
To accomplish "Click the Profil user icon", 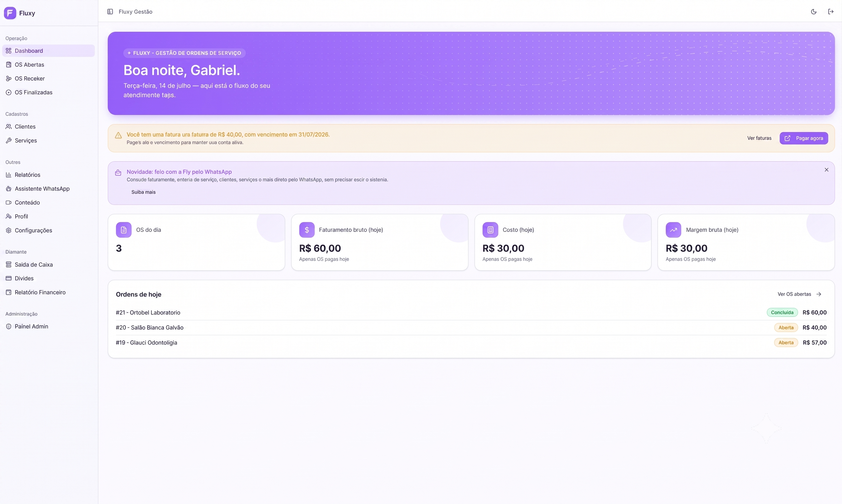I will pyautogui.click(x=9, y=217).
